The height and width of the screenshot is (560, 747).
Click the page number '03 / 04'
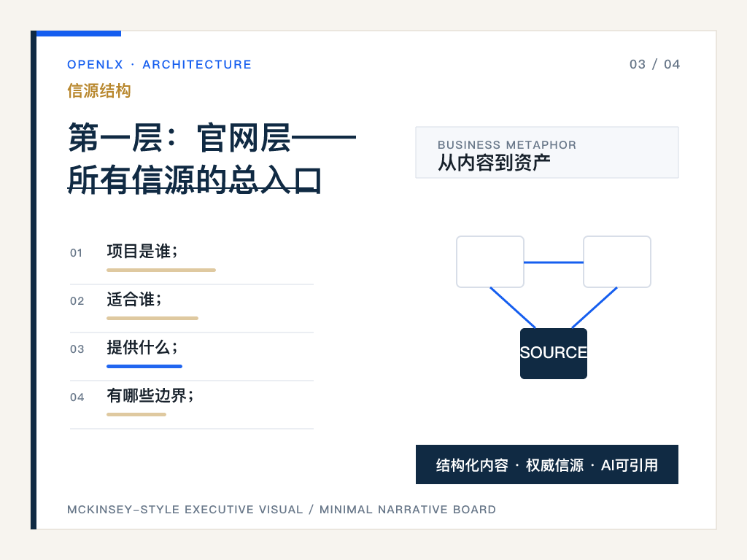pyautogui.click(x=654, y=64)
